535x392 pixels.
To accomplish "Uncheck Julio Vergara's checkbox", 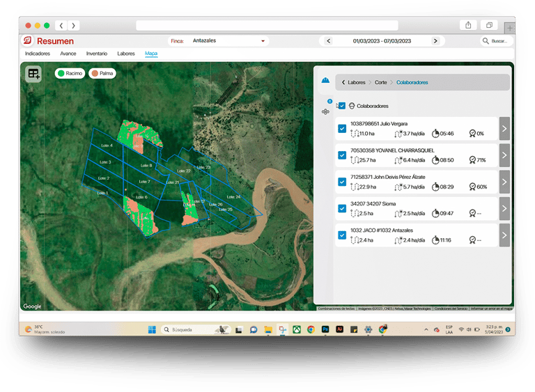I will pos(342,129).
